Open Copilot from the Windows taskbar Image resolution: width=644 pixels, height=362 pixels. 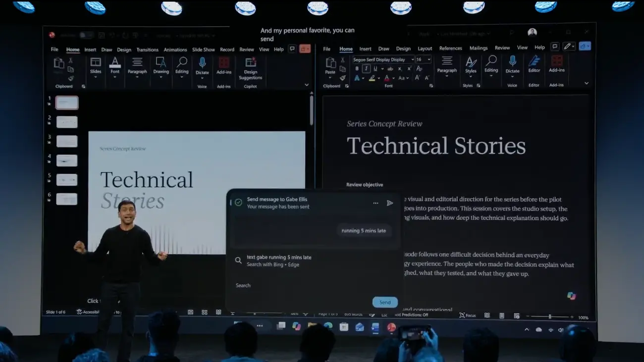297,326
